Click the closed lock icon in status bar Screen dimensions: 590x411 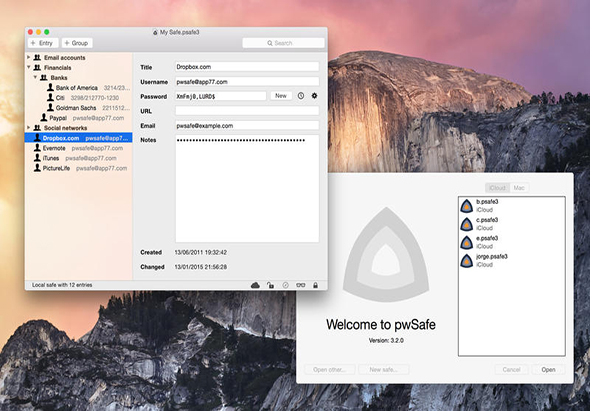click(x=315, y=285)
